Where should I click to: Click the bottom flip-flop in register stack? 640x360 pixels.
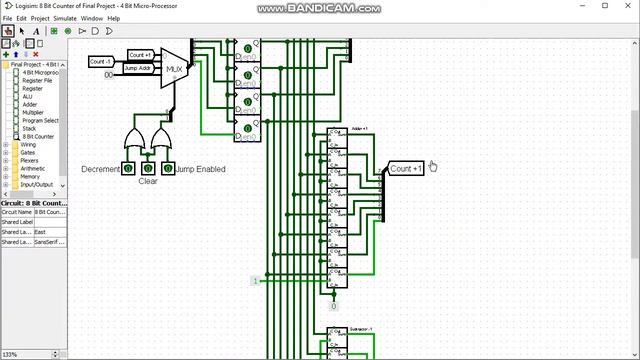247,129
